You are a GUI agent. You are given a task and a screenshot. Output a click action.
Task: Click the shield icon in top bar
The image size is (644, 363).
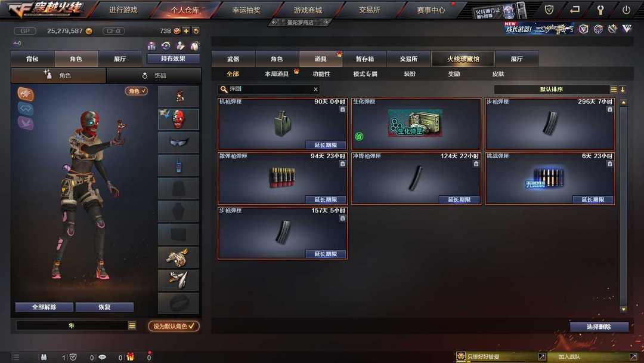point(549,10)
